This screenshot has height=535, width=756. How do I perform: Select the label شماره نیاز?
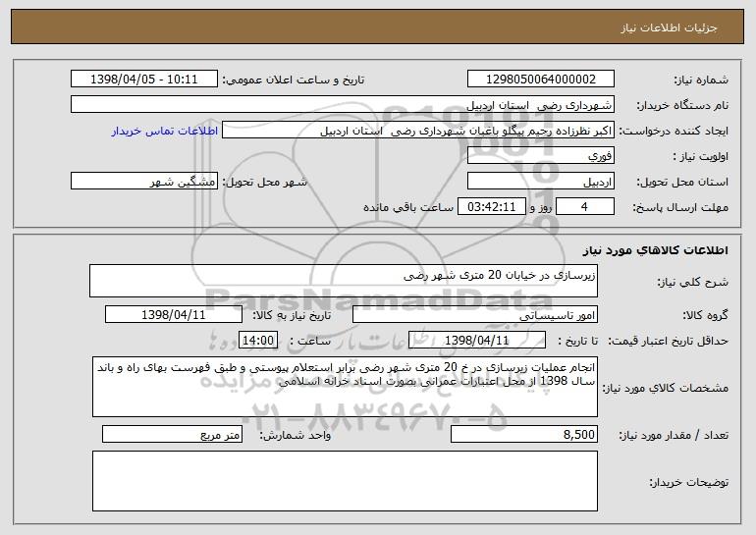tap(703, 80)
